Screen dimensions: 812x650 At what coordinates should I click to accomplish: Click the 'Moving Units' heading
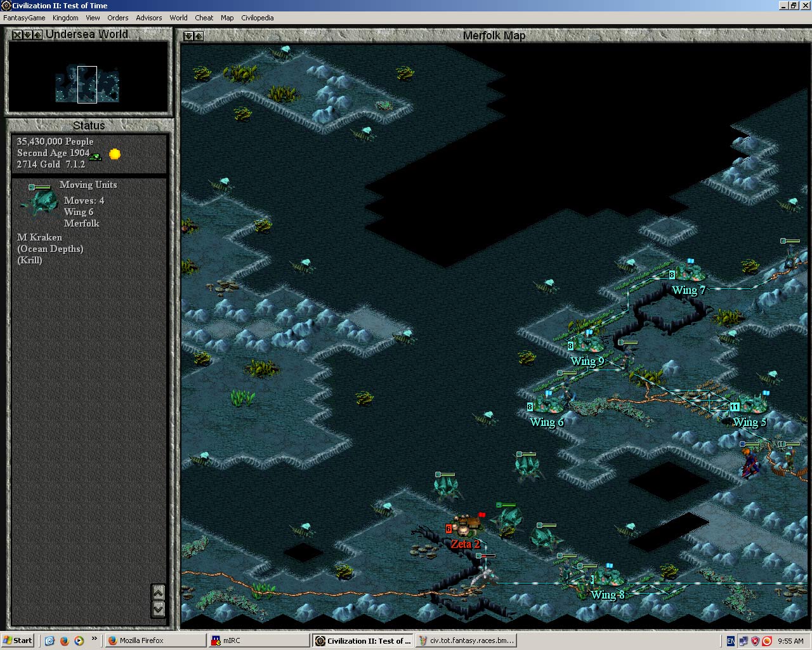pyautogui.click(x=88, y=185)
